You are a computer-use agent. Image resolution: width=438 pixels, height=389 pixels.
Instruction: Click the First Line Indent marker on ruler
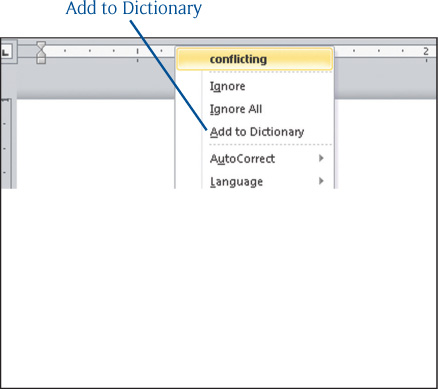coord(41,46)
